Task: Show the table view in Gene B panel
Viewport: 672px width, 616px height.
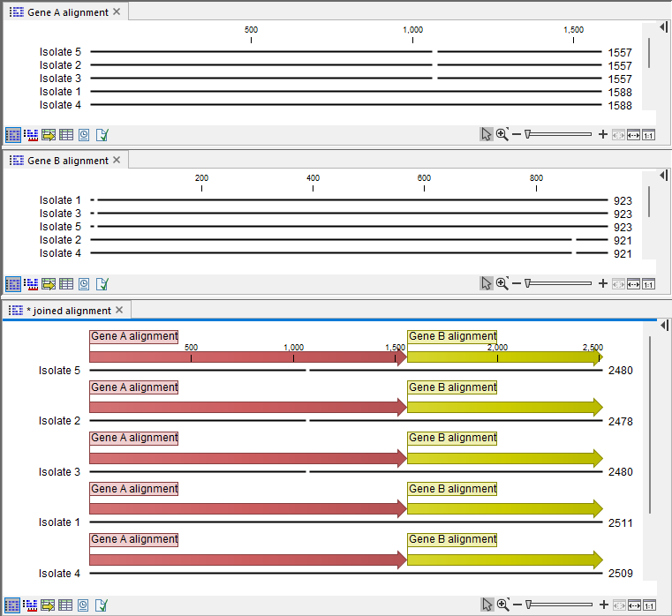Action: coord(66,284)
